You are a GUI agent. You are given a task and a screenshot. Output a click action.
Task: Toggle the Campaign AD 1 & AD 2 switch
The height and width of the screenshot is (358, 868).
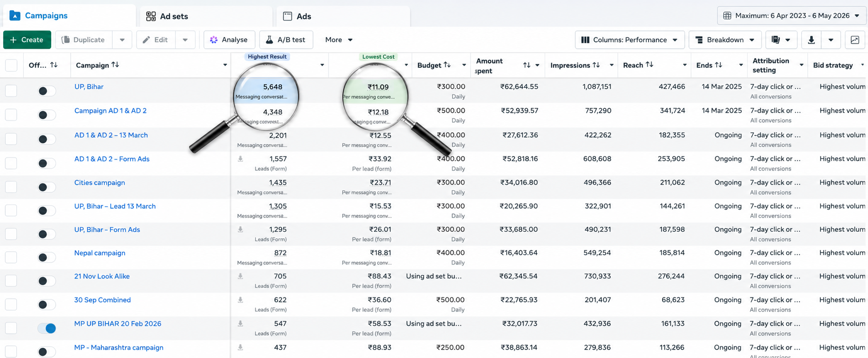coord(46,115)
